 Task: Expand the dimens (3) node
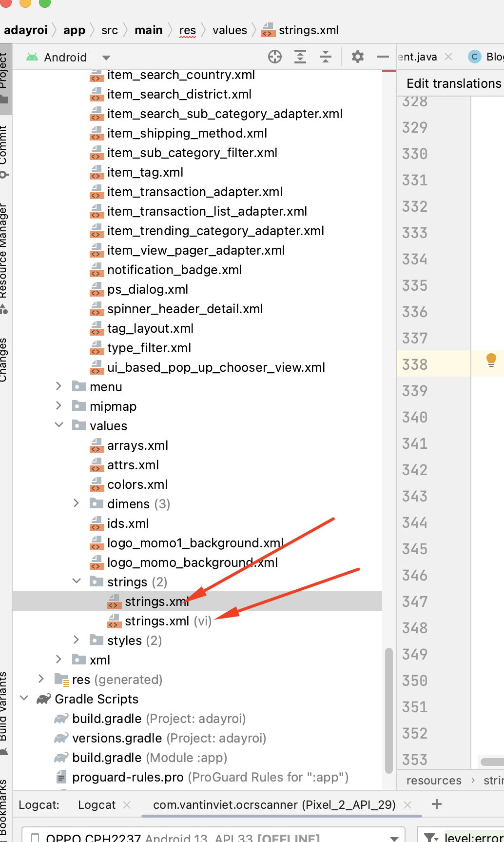click(x=77, y=503)
